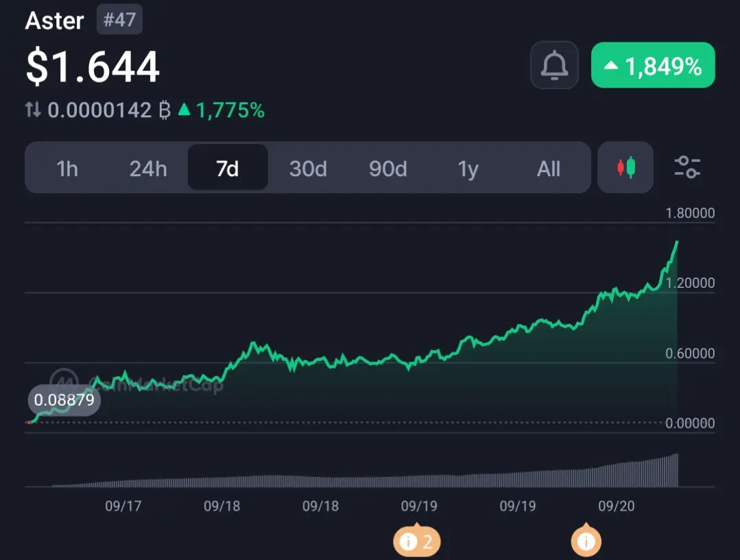Image resolution: width=740 pixels, height=560 pixels.
Task: Tap the price alert bell icon
Action: [554, 65]
